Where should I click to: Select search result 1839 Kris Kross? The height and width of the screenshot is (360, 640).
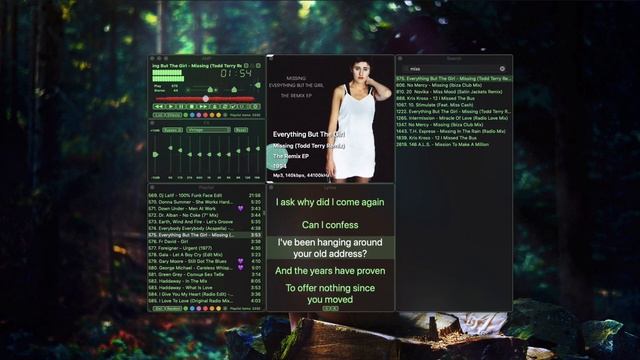pos(454,138)
